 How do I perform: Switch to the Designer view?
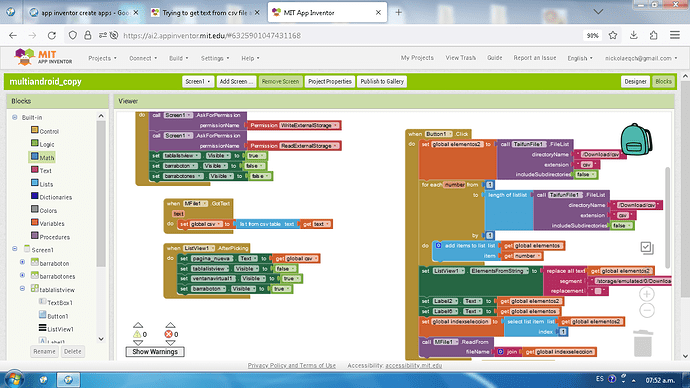point(635,81)
